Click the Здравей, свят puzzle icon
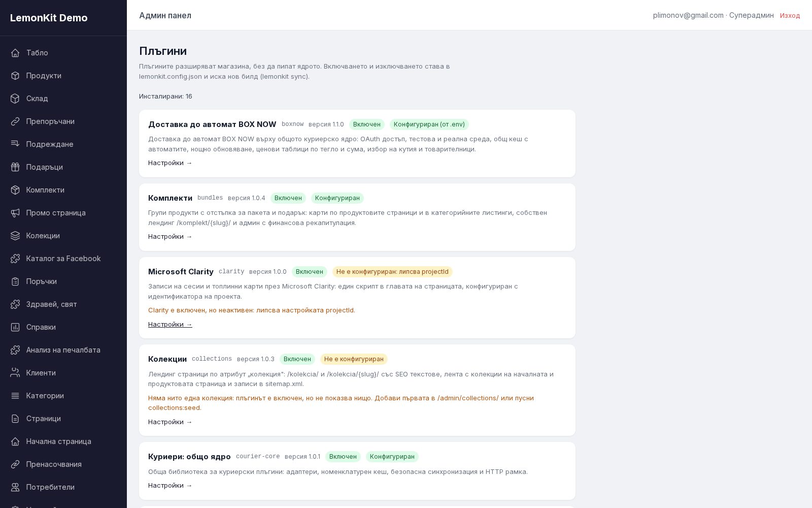The height and width of the screenshot is (508, 812). coord(15,304)
